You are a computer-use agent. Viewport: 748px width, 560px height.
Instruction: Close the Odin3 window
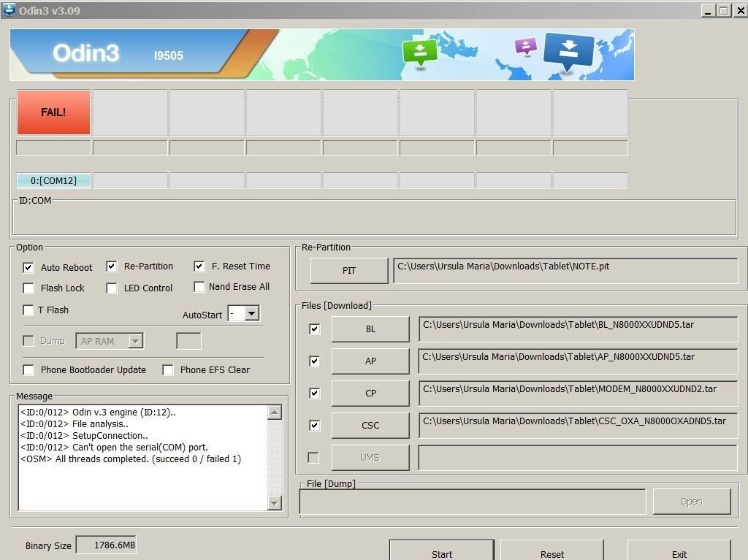coord(741,10)
